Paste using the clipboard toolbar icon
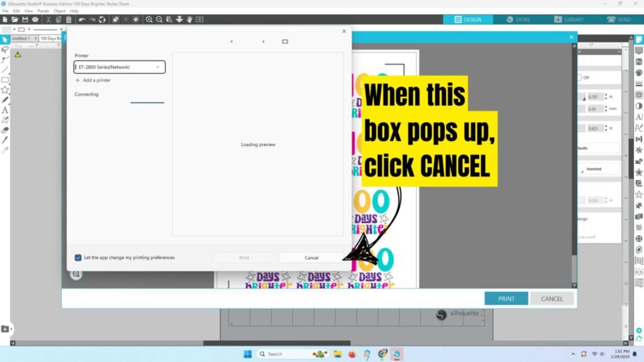Image resolution: width=644 pixels, height=362 pixels. pos(69,19)
